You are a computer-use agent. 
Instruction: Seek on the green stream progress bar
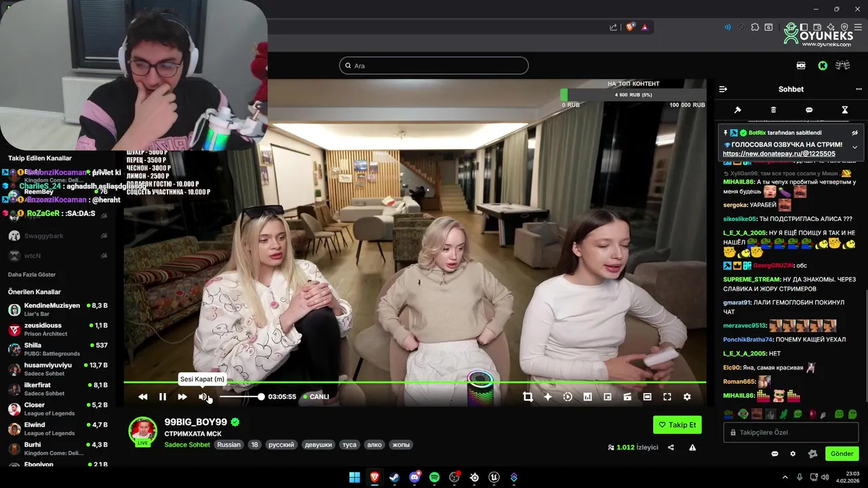(x=414, y=382)
